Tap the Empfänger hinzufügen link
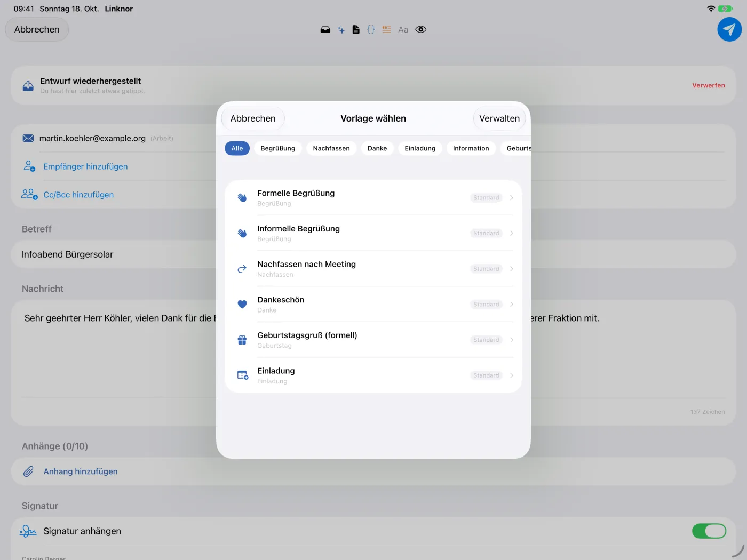The image size is (747, 560). click(85, 166)
